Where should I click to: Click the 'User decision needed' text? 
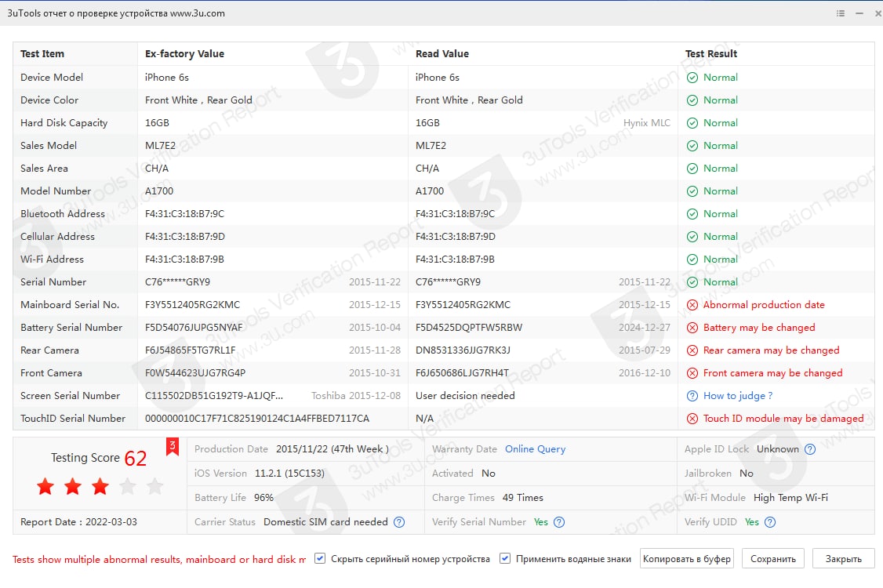pyautogui.click(x=465, y=396)
